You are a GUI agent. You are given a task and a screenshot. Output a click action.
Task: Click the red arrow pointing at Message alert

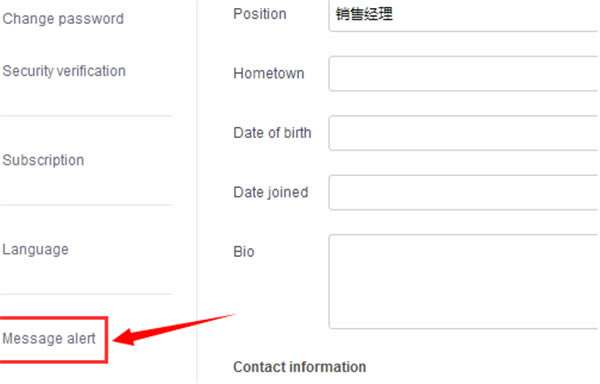point(174,329)
